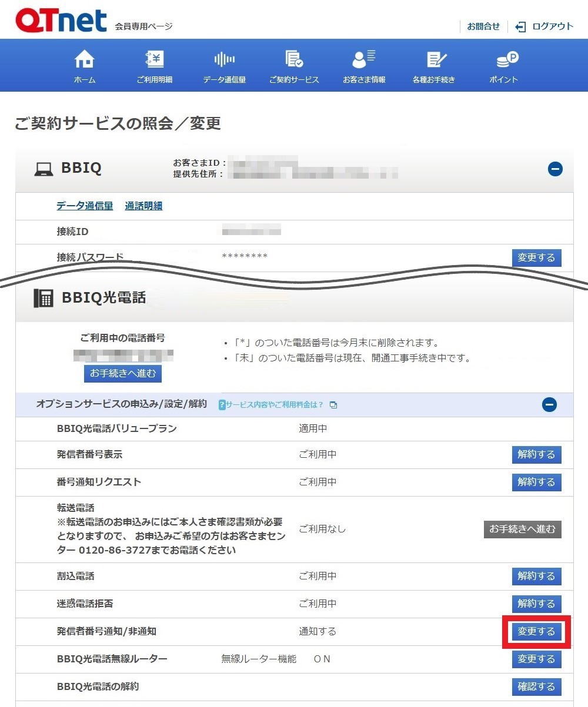Click the BBIQ laptop icon
The height and width of the screenshot is (707, 588).
[x=44, y=169]
